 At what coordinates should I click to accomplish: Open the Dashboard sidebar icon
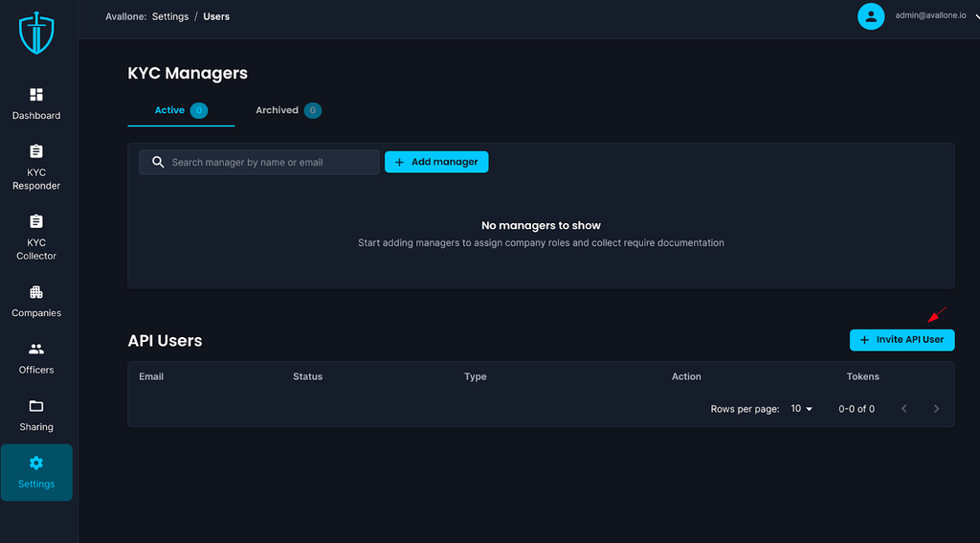36,95
